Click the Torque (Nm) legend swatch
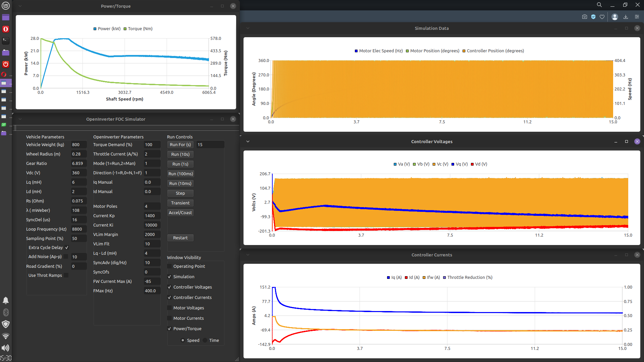 [125, 29]
